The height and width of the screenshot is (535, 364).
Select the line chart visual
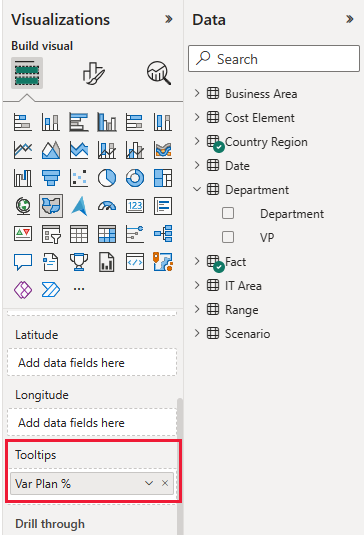[23, 150]
